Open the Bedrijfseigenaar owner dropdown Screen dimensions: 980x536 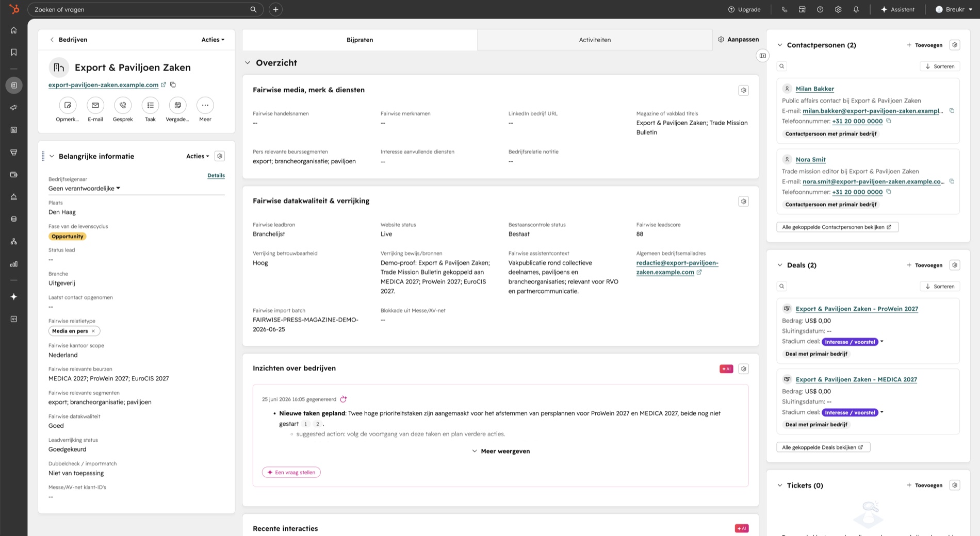(84, 189)
